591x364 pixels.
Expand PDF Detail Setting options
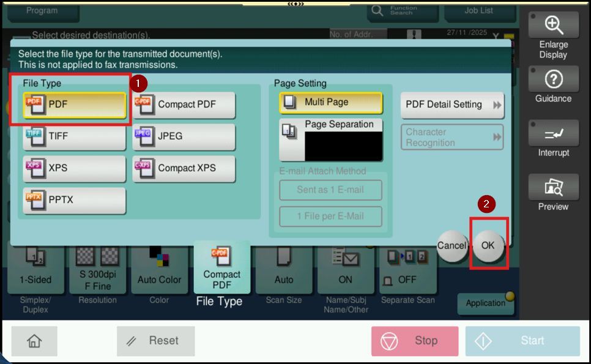pos(452,105)
